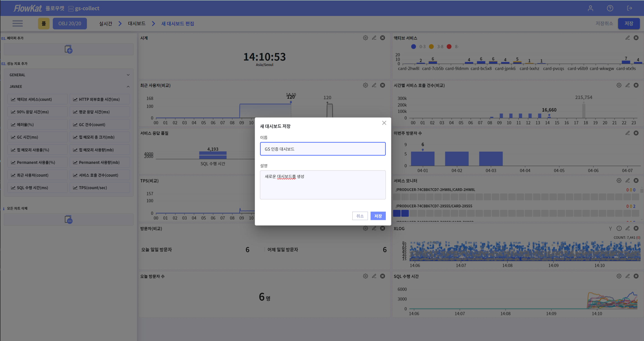This screenshot has width=644, height=341.
Task: Open the OBJ 20/20 selector
Action: (x=70, y=23)
